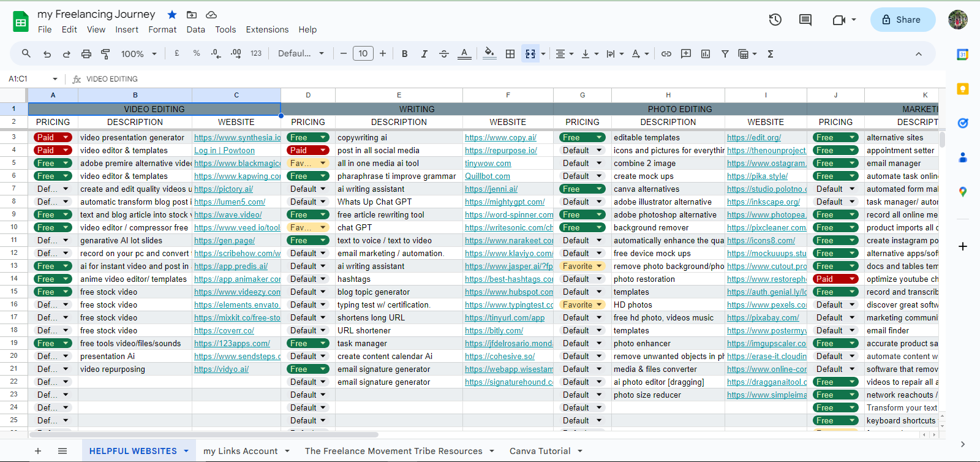The width and height of the screenshot is (980, 462).
Task: Open horizontal align dropdown
Action: (x=564, y=54)
